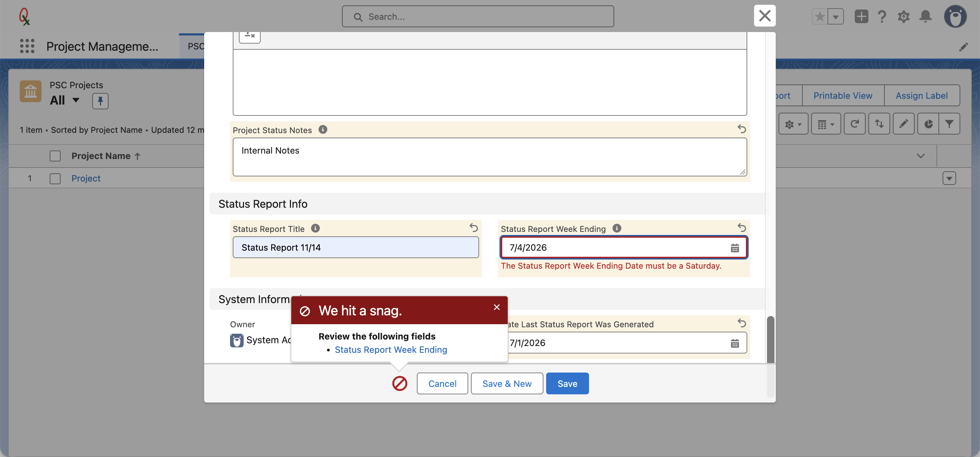The image size is (980, 457).
Task: Click the blue Save button
Action: tap(567, 383)
